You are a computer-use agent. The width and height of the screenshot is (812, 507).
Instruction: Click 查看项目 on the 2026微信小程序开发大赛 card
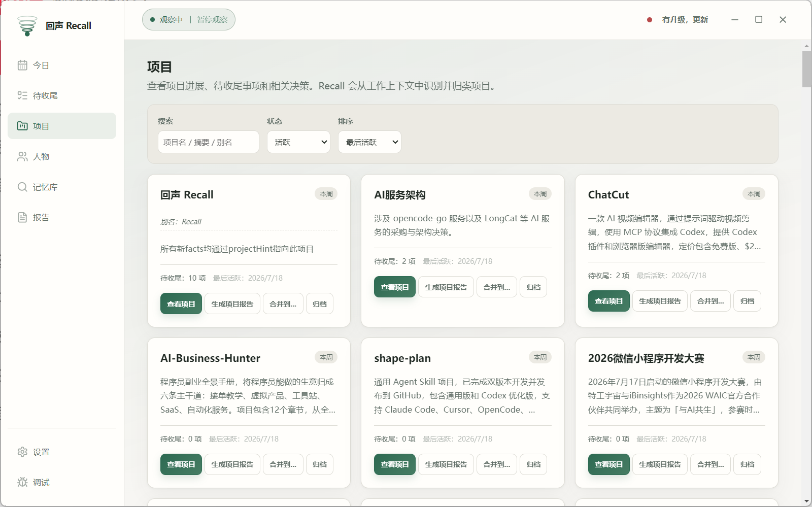tap(609, 464)
